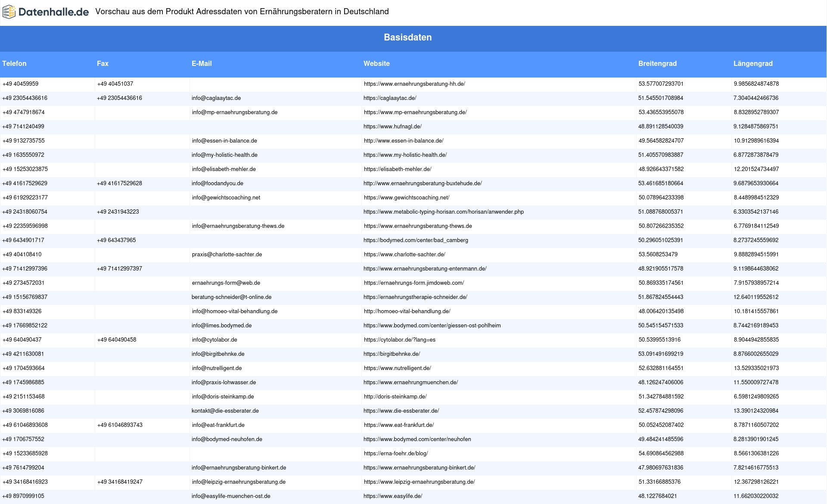The width and height of the screenshot is (827, 504).
Task: Click email info@gewichtscoaching.net
Action: coord(226,198)
